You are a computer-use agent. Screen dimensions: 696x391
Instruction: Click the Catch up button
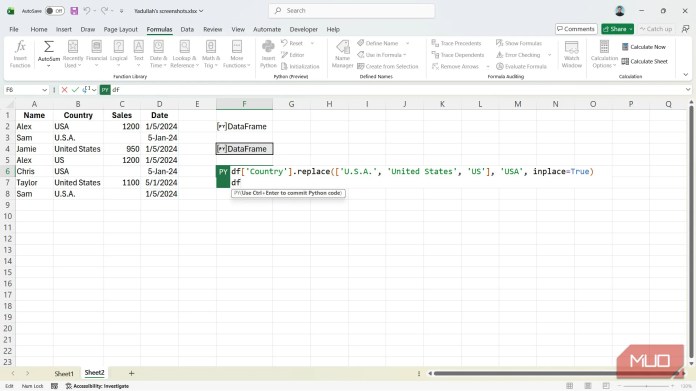tap(656, 29)
